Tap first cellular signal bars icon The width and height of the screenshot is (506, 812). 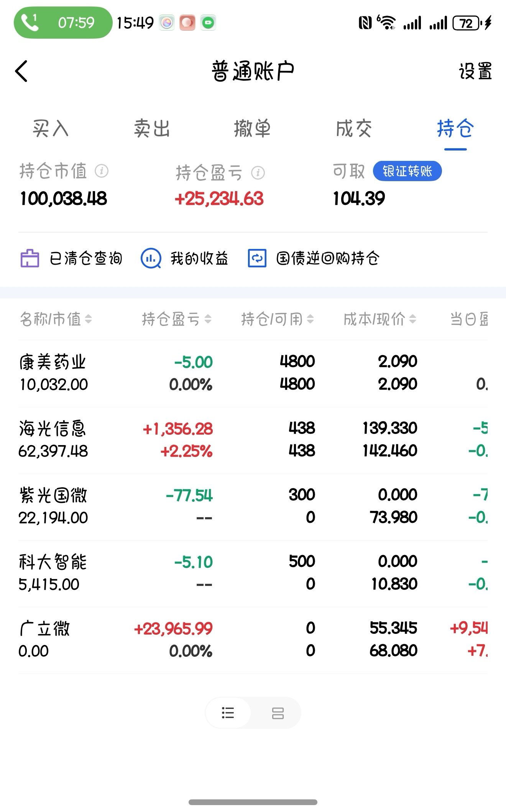pyautogui.click(x=412, y=23)
